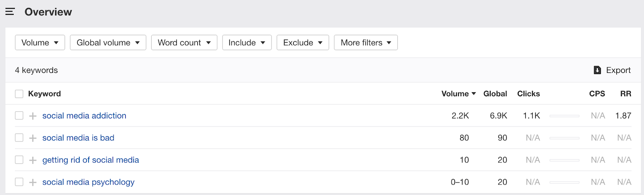Click plus icon beside social media psychology
Screen dimensions: 644x195
(33, 183)
